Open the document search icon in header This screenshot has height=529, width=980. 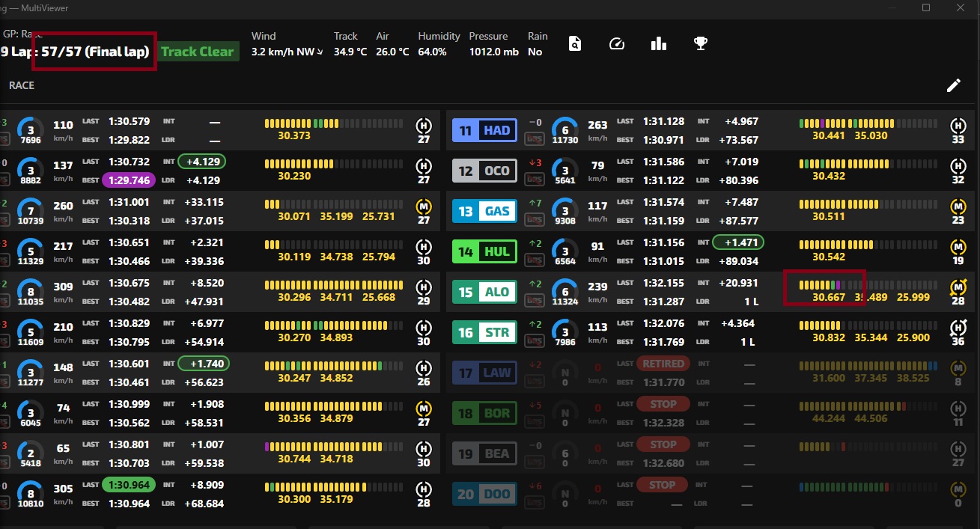pyautogui.click(x=575, y=43)
